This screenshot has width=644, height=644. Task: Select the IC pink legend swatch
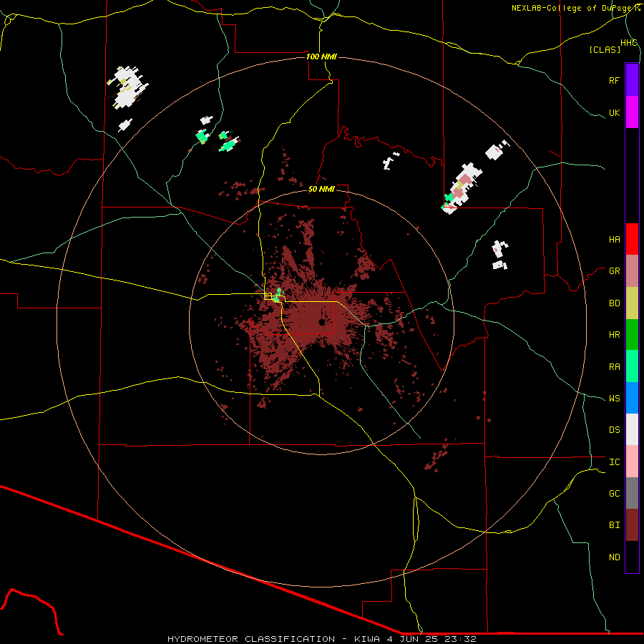tap(632, 462)
